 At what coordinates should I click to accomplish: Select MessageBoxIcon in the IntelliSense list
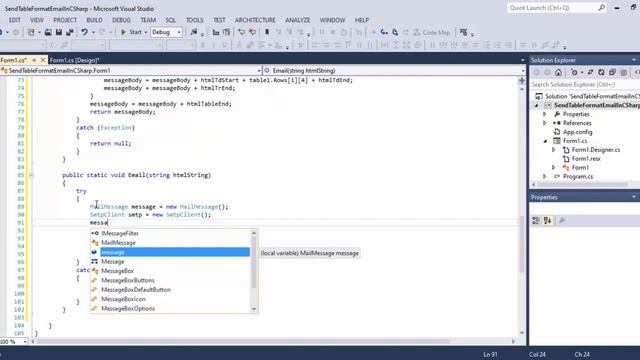[170, 299]
